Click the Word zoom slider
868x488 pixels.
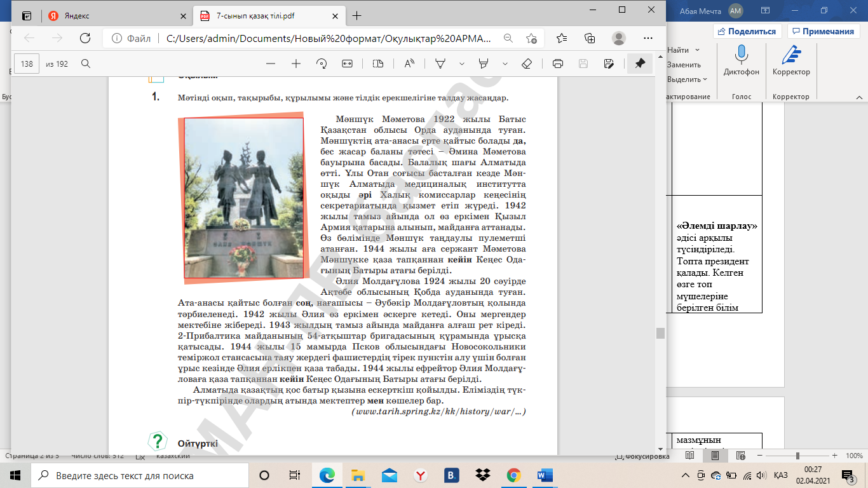(x=797, y=456)
